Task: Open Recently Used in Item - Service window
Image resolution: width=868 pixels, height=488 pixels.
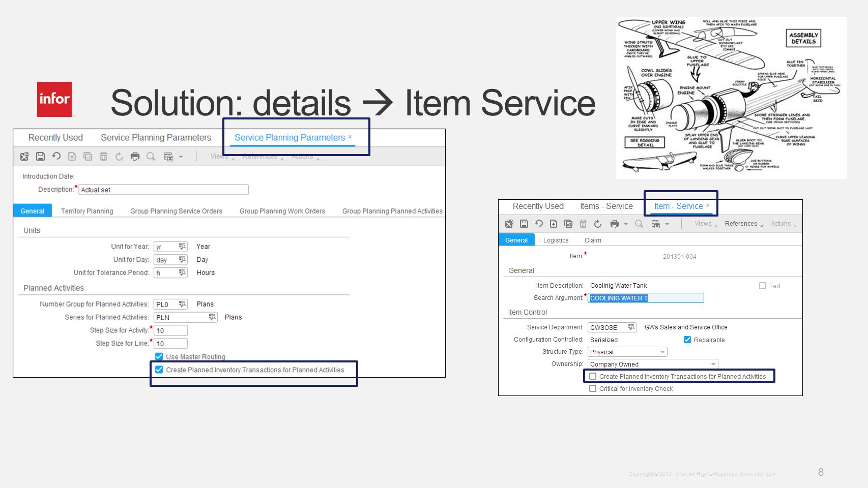Action: [538, 206]
